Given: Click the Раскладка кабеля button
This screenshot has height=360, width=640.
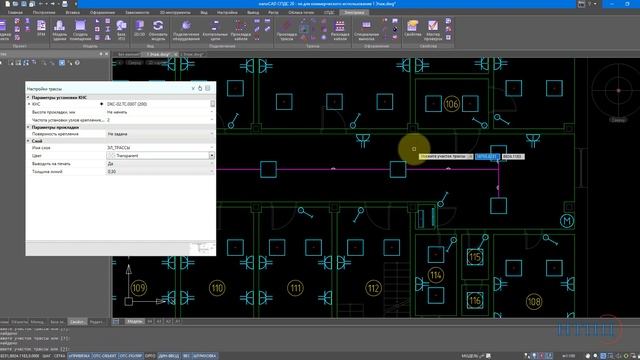Looking at the screenshot, I should (x=340, y=29).
